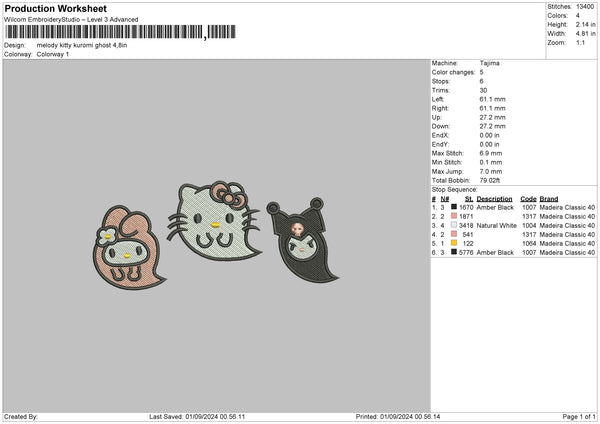The width and height of the screenshot is (600, 424).
Task: Click code 1004 in row 3
Action: 529,226
